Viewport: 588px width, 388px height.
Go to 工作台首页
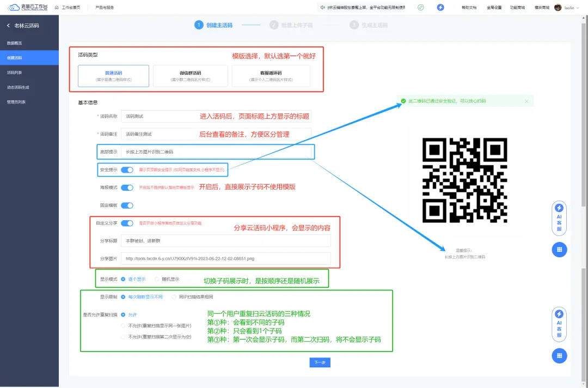71,8
